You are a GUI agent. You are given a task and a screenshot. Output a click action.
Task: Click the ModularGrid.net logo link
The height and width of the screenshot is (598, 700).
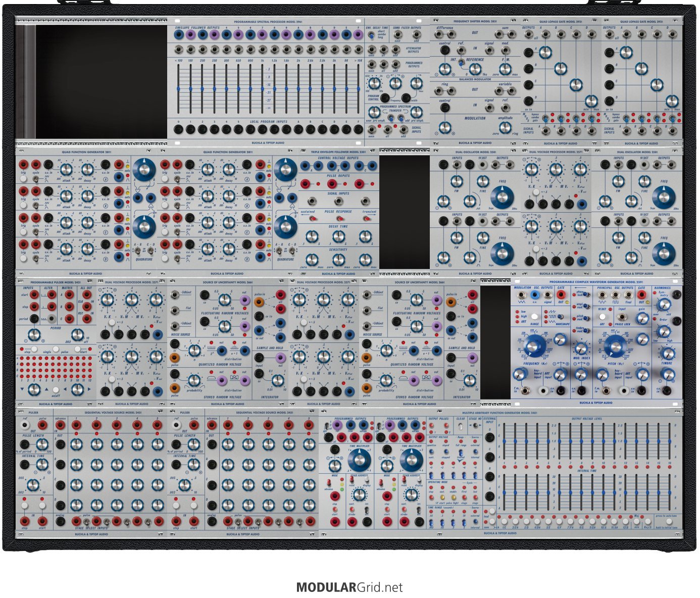point(349,587)
